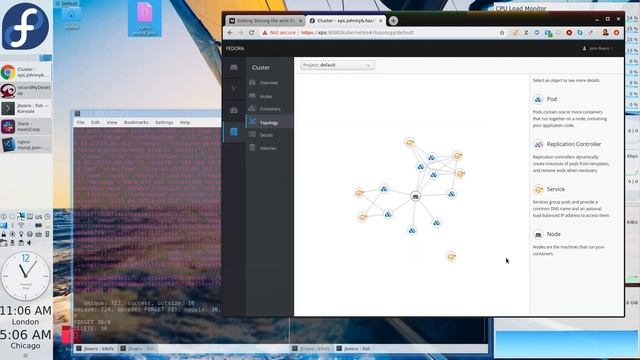Image resolution: width=640 pixels, height=360 pixels.
Task: Click the Node legend icon
Action: pyautogui.click(x=538, y=235)
